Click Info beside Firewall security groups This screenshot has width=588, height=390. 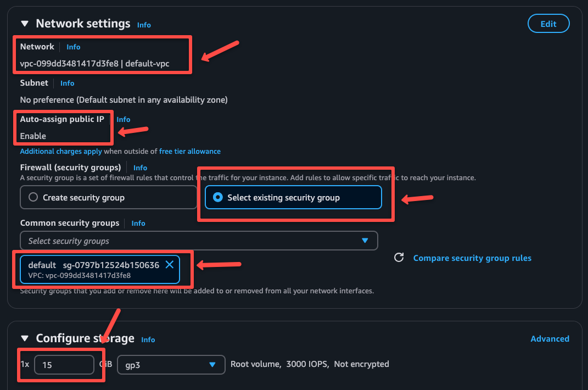tap(140, 168)
